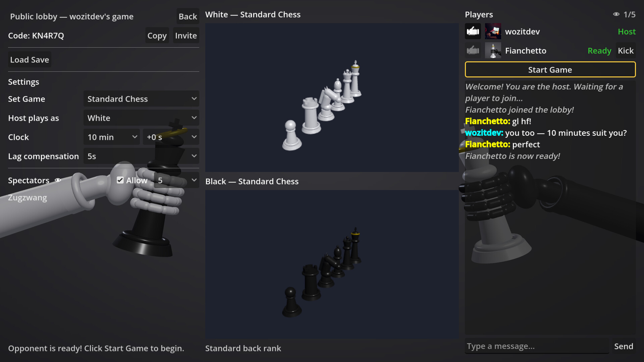The height and width of the screenshot is (362, 644).
Task: Click the Back button
Action: click(x=188, y=16)
